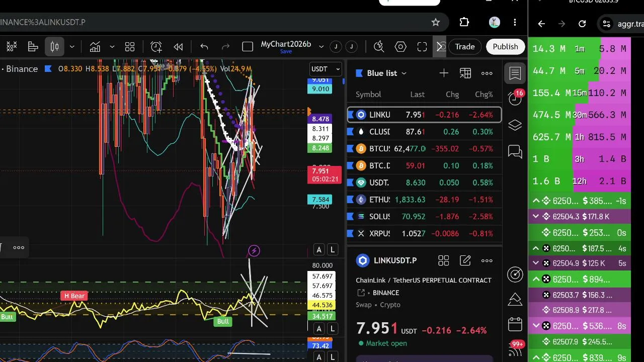Screen dimensions: 644x362
Task: Toggle the blue flag on the BTCUS row
Action: [x=351, y=149]
